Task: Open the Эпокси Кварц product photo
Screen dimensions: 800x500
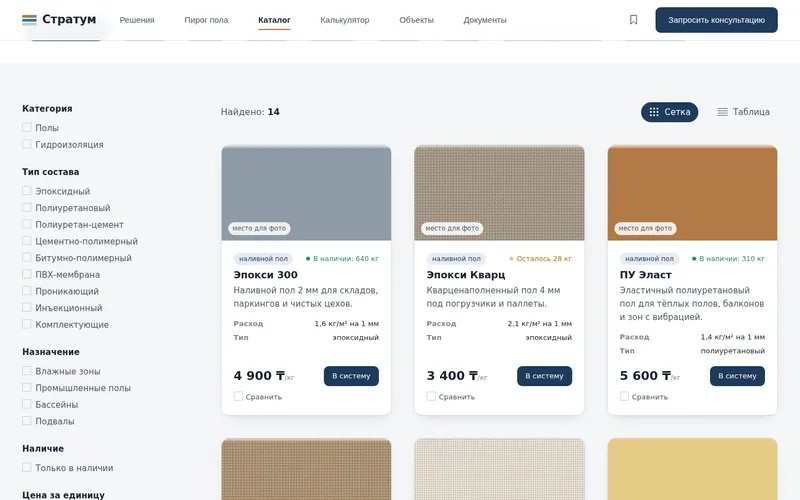Action: [499, 193]
